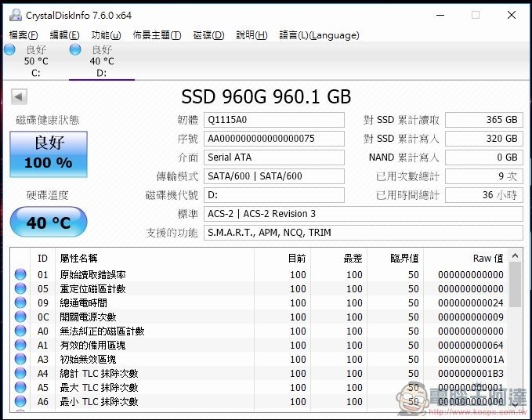The width and height of the screenshot is (532, 420).
Task: Click the scroll up arrow of attribute list
Action: pos(515,255)
